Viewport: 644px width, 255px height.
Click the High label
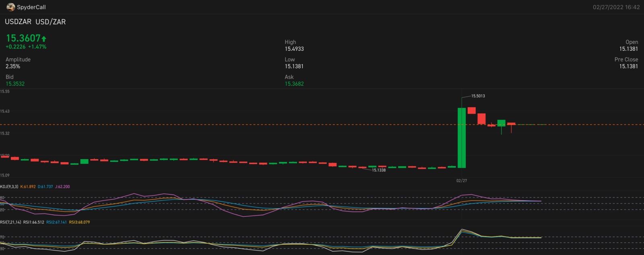click(290, 42)
